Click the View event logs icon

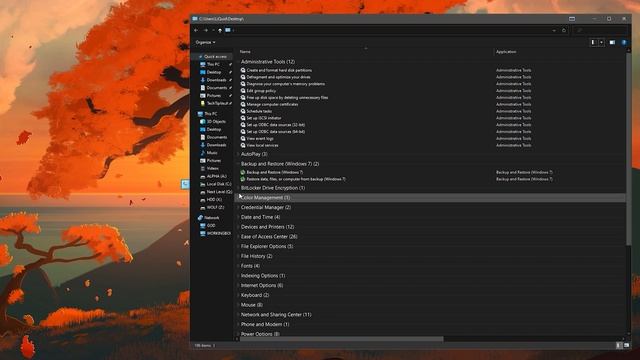click(x=243, y=138)
